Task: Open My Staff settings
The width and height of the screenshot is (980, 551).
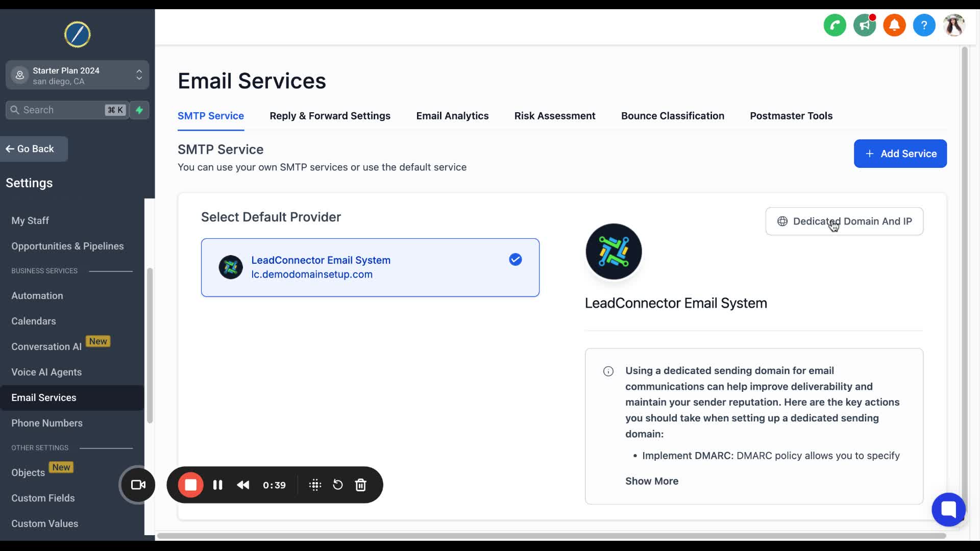Action: click(30, 220)
